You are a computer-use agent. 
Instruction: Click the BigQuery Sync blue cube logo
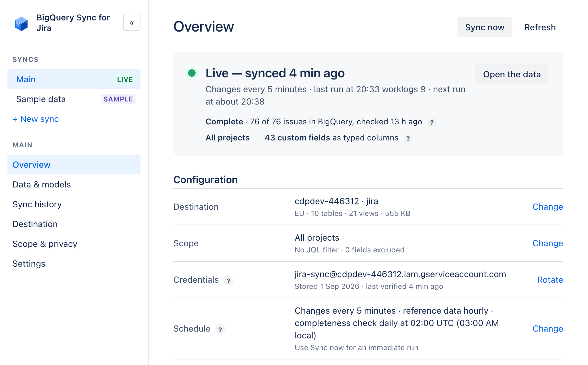[x=21, y=24]
